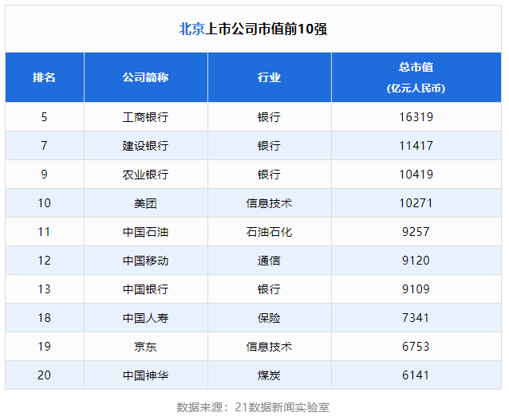This screenshot has width=509, height=420.
Task: Click the 行业 column header
Action: tap(269, 77)
